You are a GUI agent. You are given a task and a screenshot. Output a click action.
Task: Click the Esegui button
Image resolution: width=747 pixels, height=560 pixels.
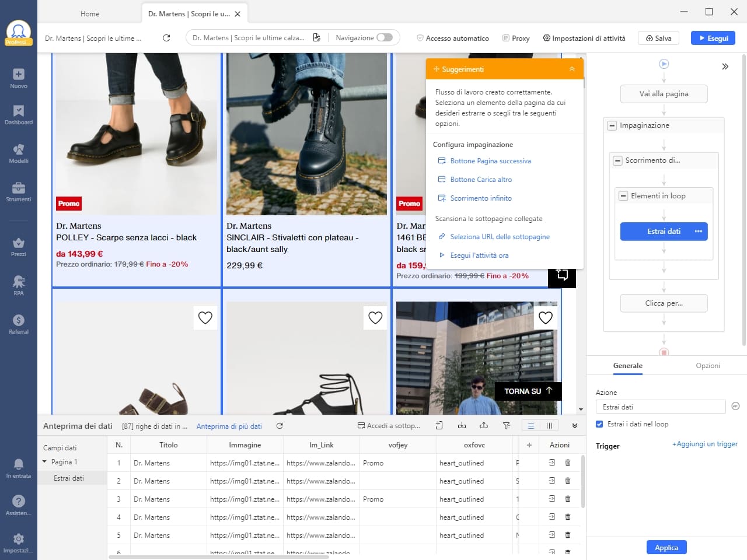point(713,38)
